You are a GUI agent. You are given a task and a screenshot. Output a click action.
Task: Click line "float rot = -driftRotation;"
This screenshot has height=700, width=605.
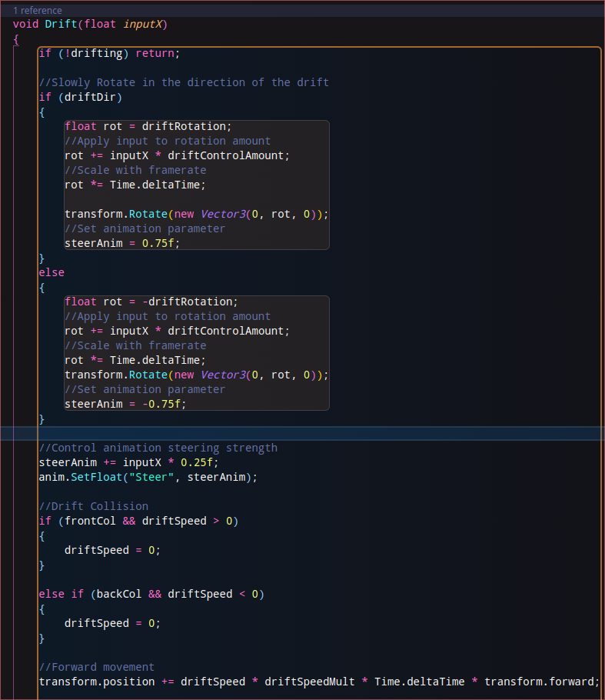(151, 302)
